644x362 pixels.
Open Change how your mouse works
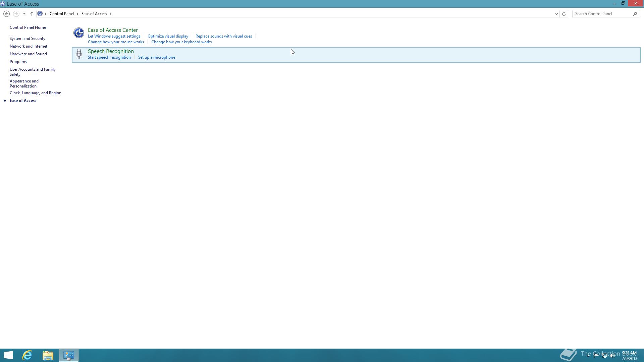coord(116,42)
